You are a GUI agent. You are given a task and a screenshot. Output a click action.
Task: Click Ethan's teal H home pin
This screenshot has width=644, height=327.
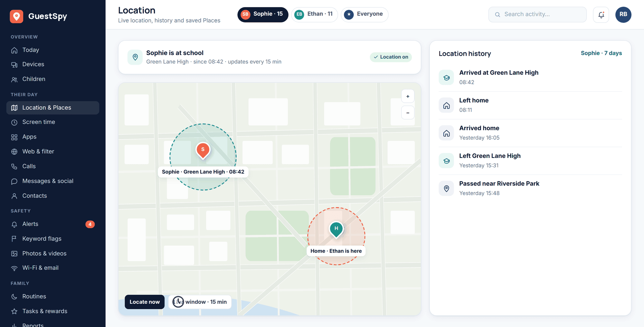(336, 229)
